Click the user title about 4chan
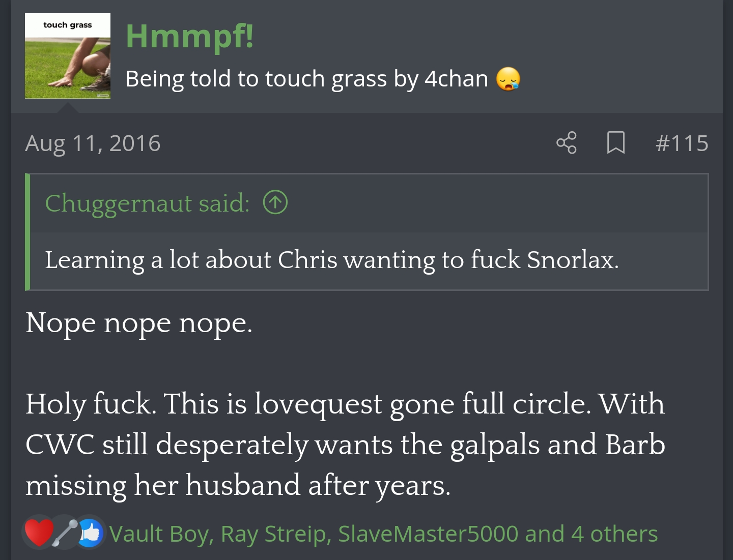 [306, 79]
